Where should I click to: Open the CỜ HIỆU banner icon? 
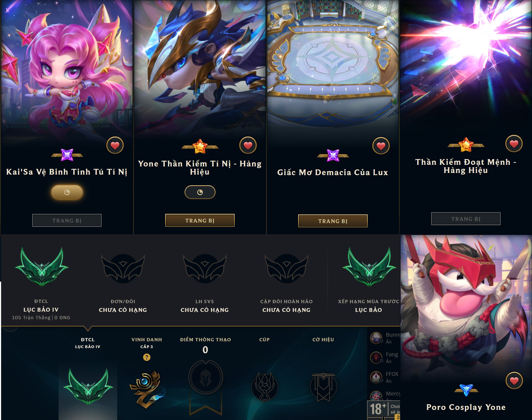[x=324, y=387]
